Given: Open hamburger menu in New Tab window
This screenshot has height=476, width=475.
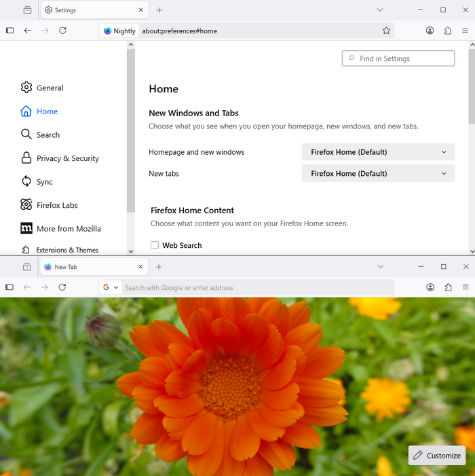Looking at the screenshot, I should (465, 287).
